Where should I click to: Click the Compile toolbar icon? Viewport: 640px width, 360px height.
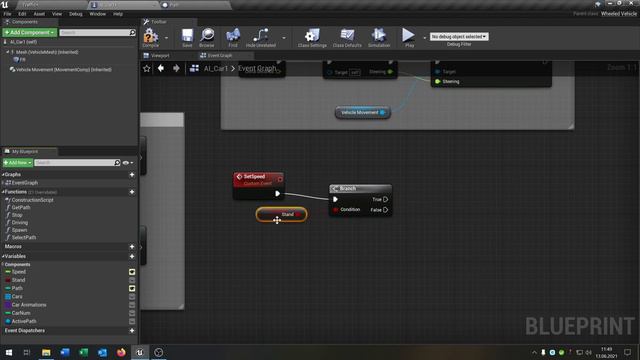(x=151, y=36)
